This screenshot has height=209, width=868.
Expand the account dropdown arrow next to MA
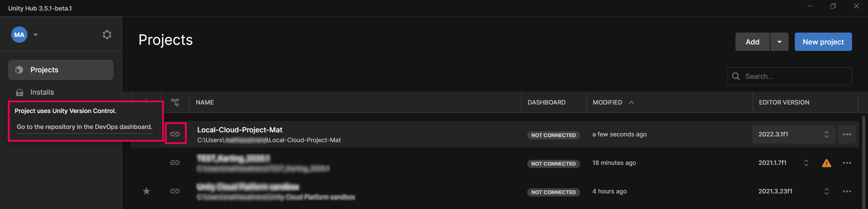(x=36, y=35)
